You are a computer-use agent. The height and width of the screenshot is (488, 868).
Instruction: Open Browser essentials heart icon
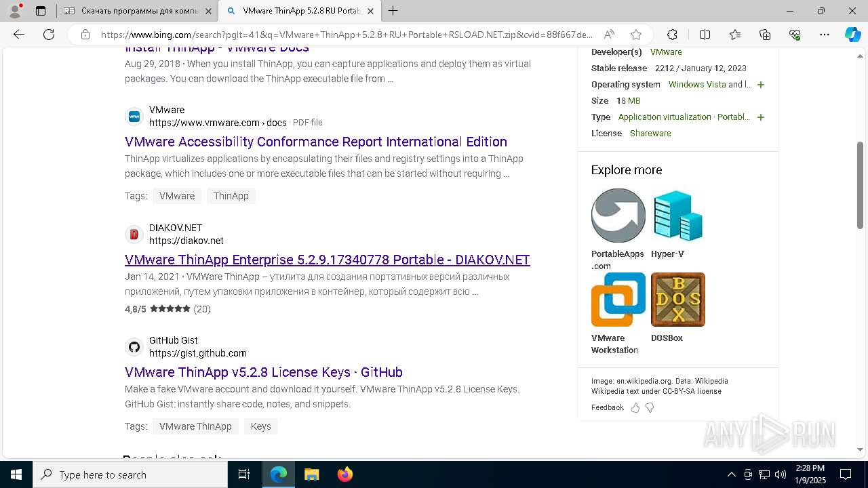[795, 35]
